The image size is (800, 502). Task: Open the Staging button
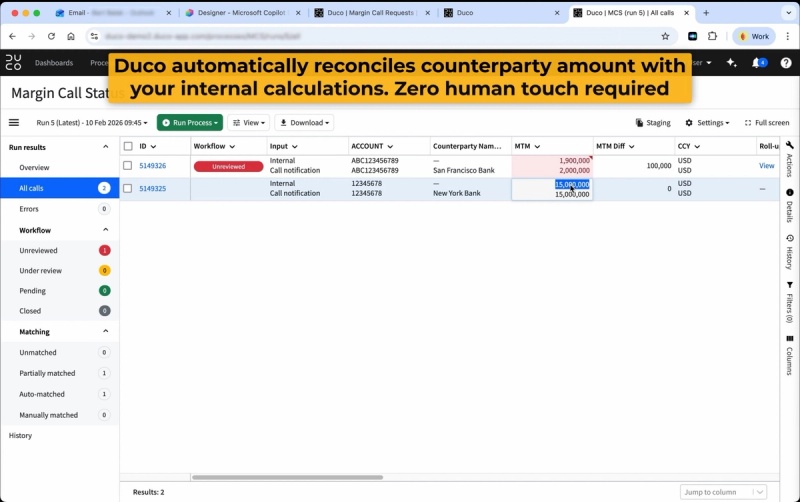tap(653, 122)
